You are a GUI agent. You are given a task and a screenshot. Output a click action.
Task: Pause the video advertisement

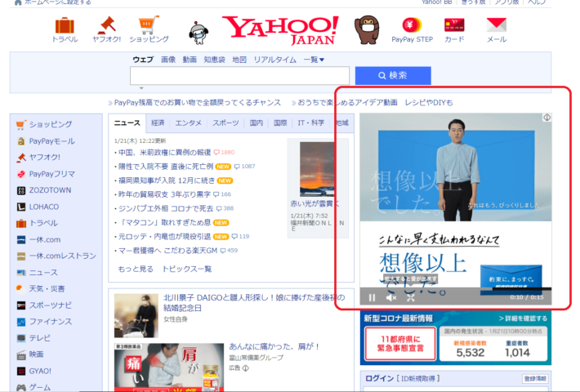point(373,297)
